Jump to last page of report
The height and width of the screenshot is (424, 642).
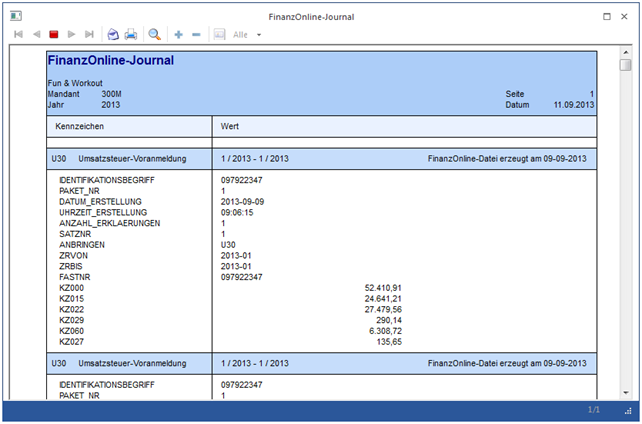pyautogui.click(x=90, y=34)
